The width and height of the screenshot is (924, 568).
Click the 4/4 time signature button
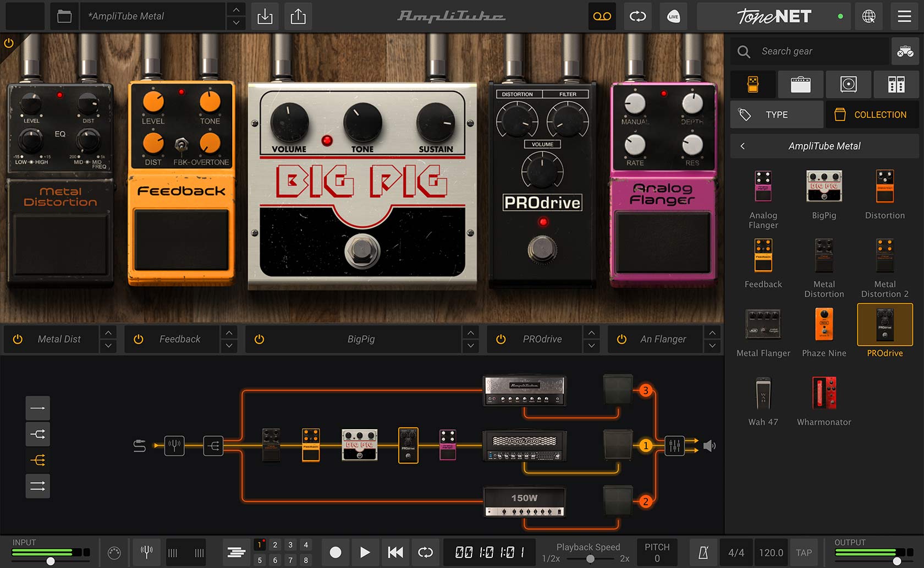(x=736, y=553)
